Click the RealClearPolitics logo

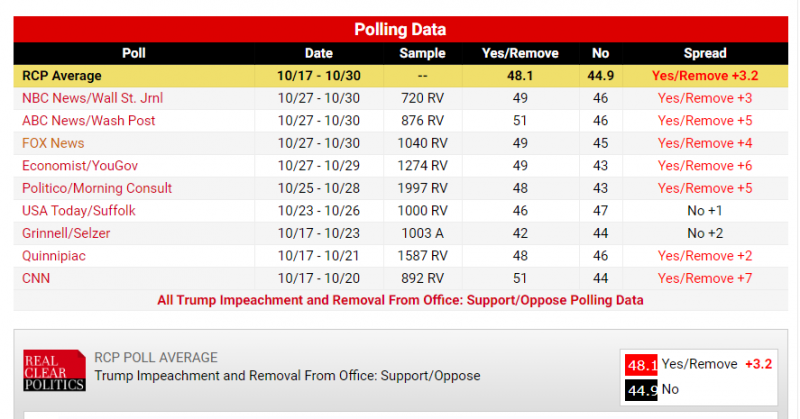(54, 371)
